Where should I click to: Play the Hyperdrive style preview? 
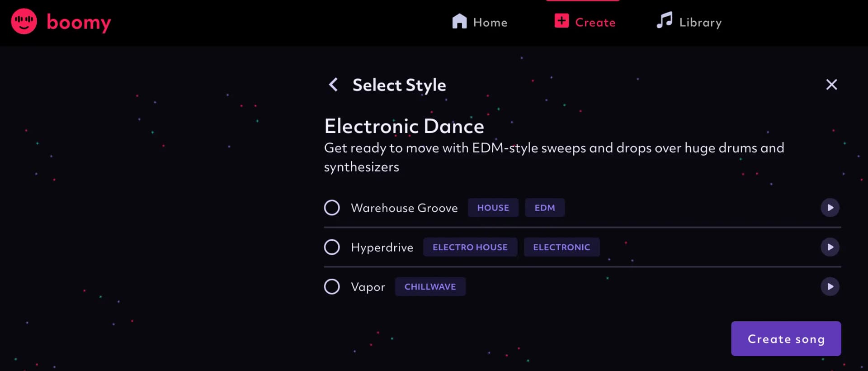coord(830,247)
